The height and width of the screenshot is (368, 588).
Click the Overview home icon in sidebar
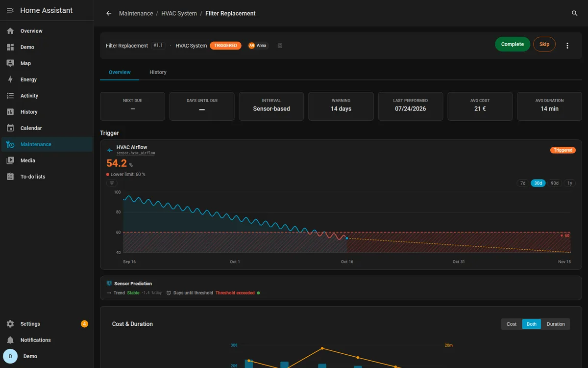10,31
